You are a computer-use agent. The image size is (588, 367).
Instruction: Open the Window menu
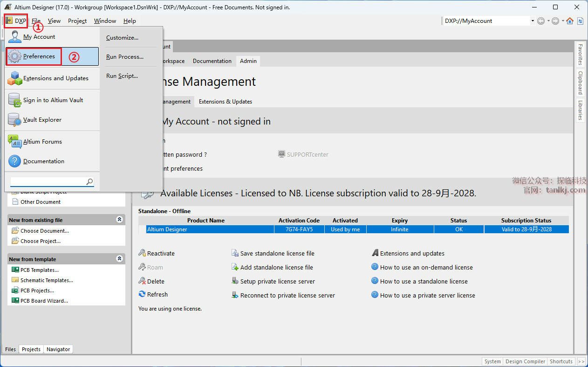coord(105,21)
